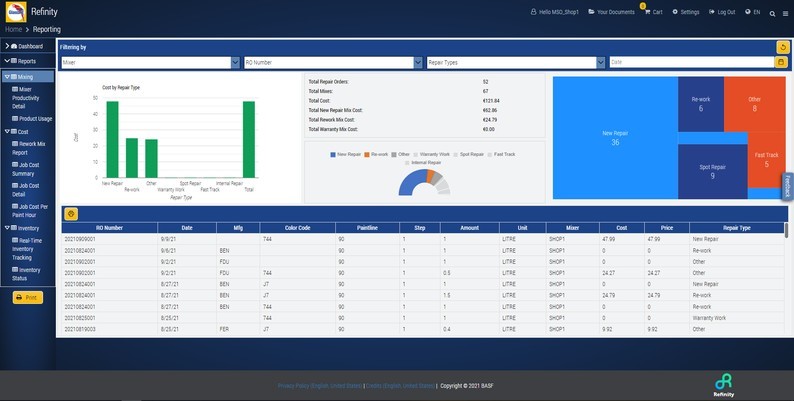This screenshot has height=401, width=794.
Task: Click the Spot Repair 9 treemap tile
Action: click(x=712, y=171)
